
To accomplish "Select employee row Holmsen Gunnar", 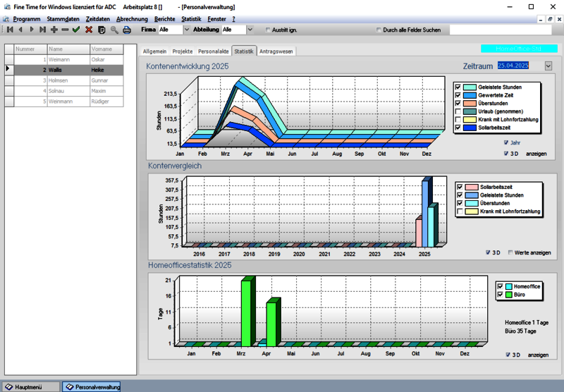I will point(64,80).
